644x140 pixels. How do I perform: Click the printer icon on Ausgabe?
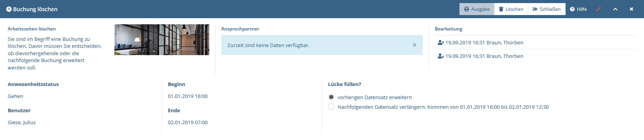click(x=466, y=9)
